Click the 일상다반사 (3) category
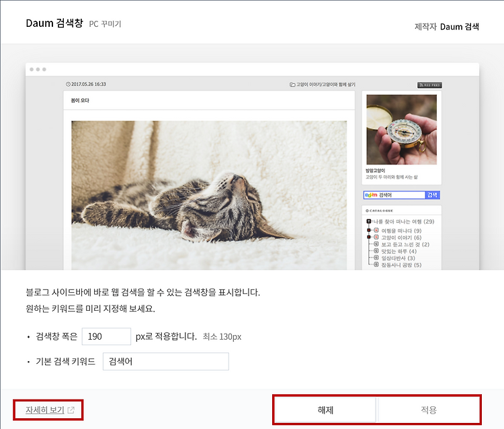Viewport: 504px width, 429px height. pos(398,258)
